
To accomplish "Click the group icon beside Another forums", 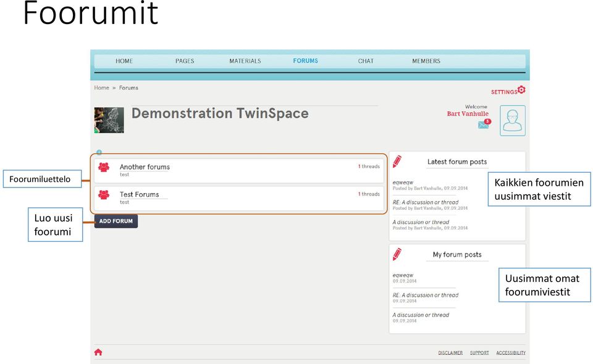I will point(104,167).
